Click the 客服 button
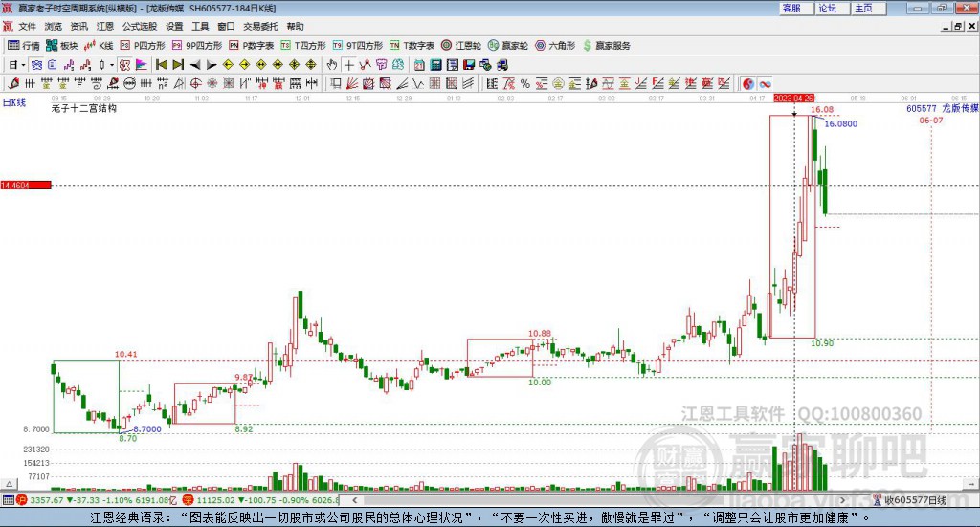Viewport: 980px width, 527px height. tap(796, 8)
